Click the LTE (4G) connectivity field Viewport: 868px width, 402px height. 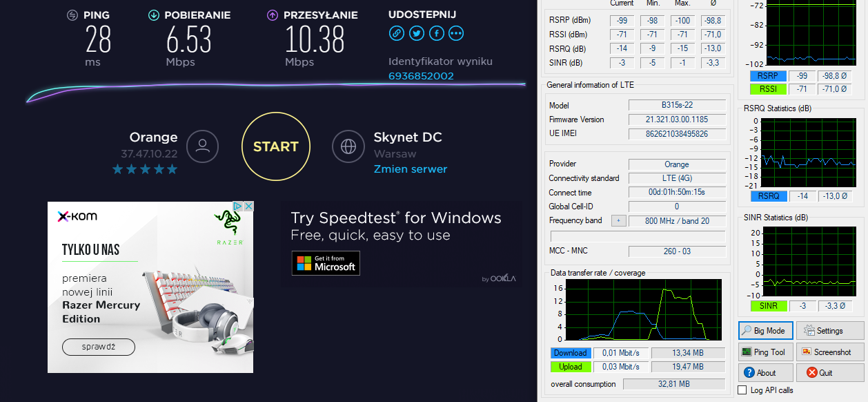[x=677, y=178]
